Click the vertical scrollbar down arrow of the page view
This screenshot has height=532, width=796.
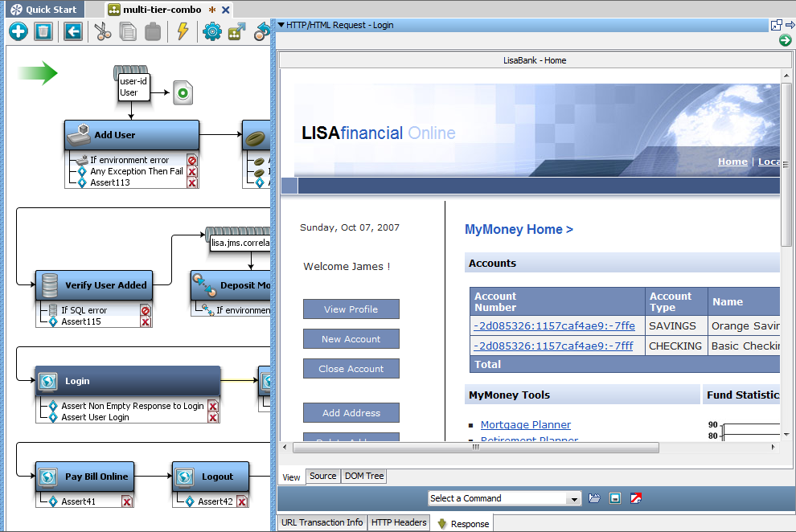(x=786, y=435)
